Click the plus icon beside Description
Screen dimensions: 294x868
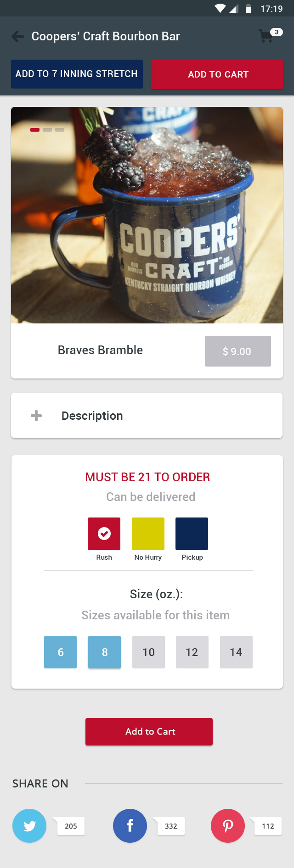tap(35, 415)
